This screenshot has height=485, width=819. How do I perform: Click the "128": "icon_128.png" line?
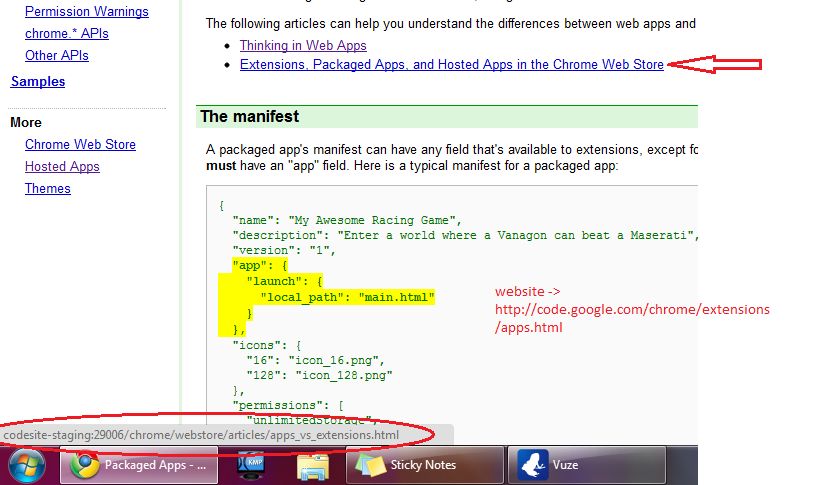pyautogui.click(x=319, y=375)
